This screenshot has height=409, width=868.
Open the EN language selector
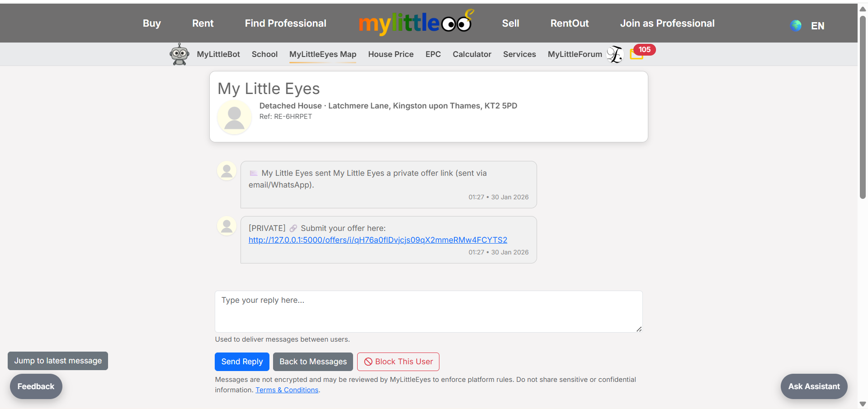(817, 26)
